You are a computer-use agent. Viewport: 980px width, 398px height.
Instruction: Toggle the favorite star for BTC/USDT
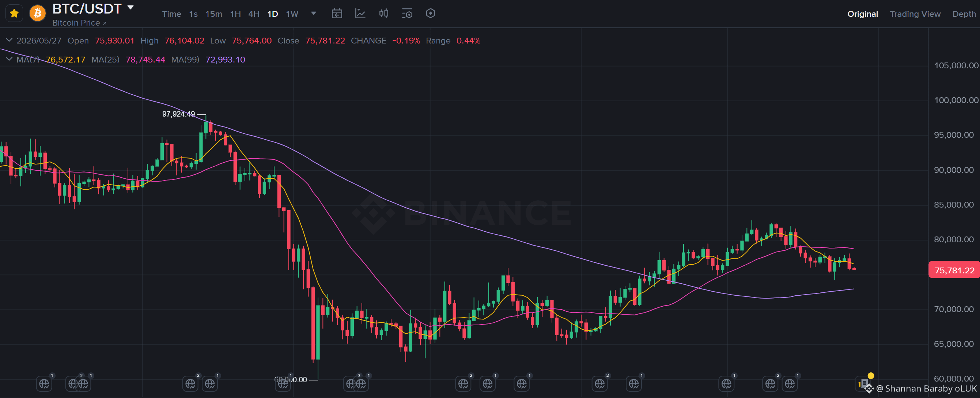click(14, 13)
